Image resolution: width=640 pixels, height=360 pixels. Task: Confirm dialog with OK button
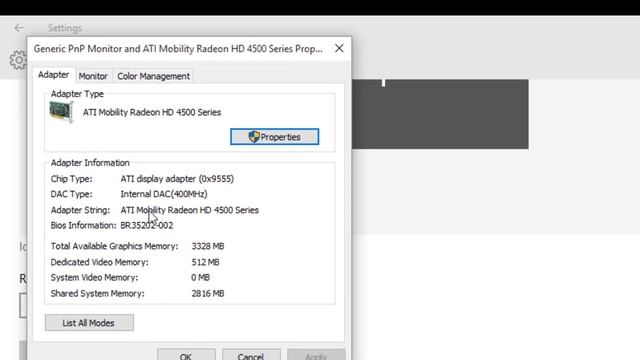pyautogui.click(x=186, y=354)
